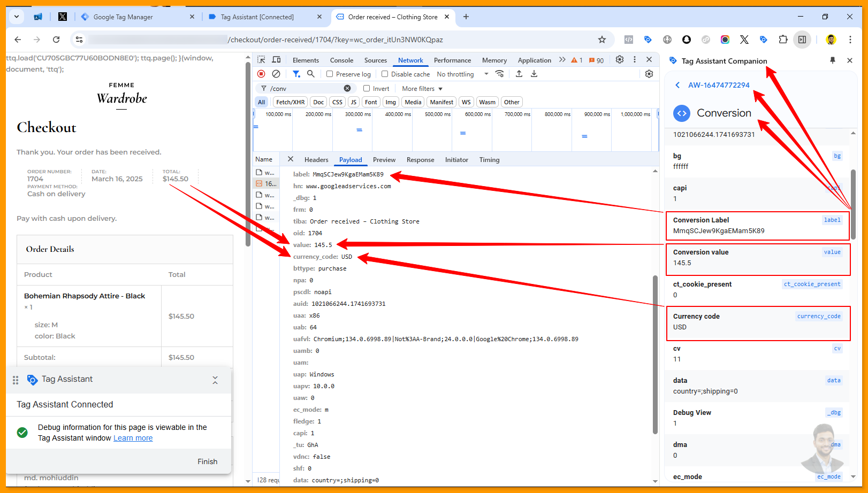Toggle the network filter funnel icon

[296, 74]
